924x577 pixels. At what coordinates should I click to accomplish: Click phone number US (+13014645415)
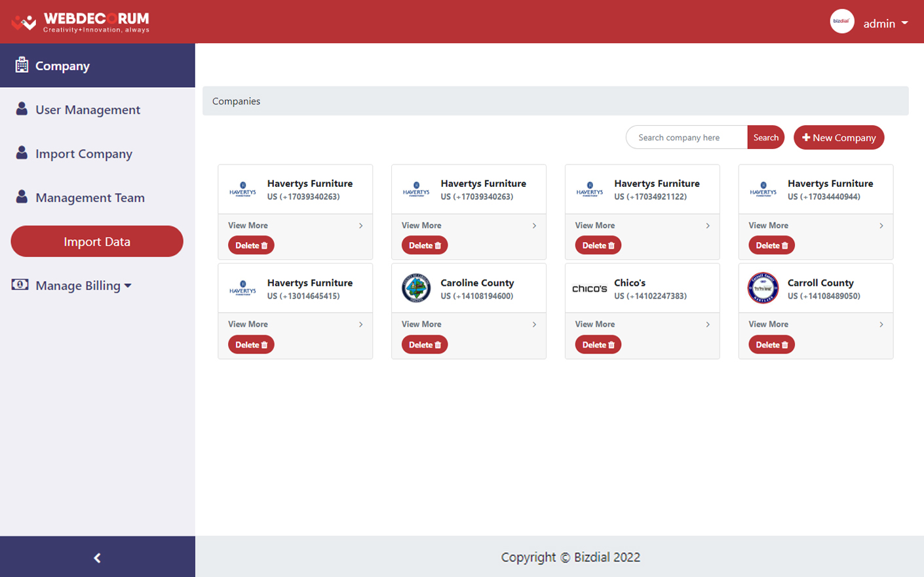coord(303,296)
